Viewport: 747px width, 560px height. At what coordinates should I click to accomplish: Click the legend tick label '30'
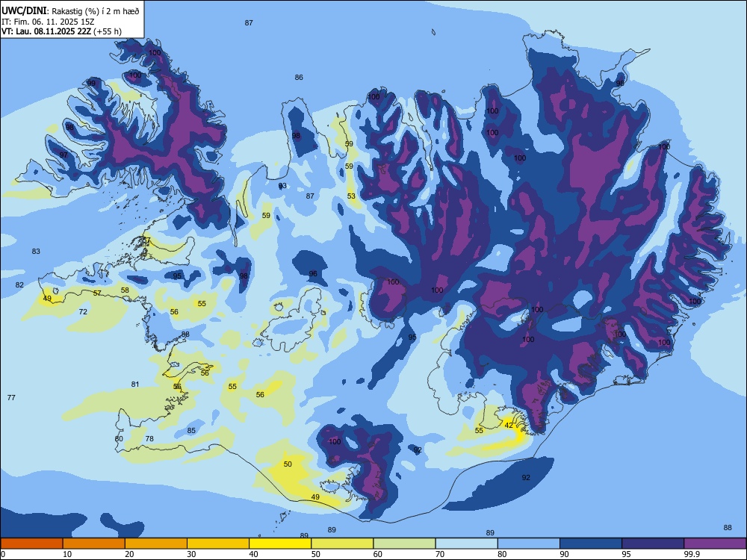click(191, 554)
